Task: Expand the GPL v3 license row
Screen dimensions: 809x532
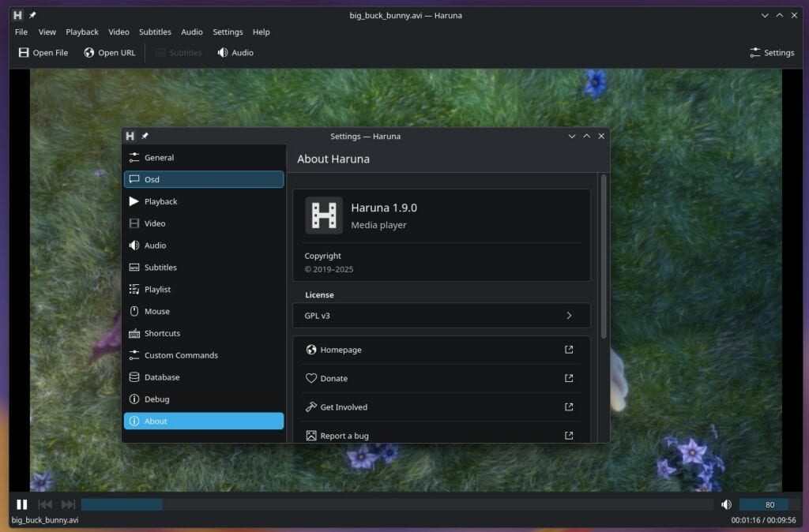Action: tap(442, 316)
